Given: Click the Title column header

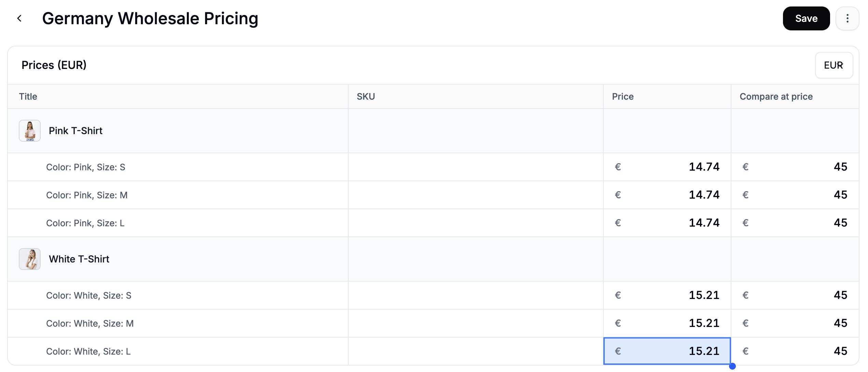Looking at the screenshot, I should tap(28, 96).
